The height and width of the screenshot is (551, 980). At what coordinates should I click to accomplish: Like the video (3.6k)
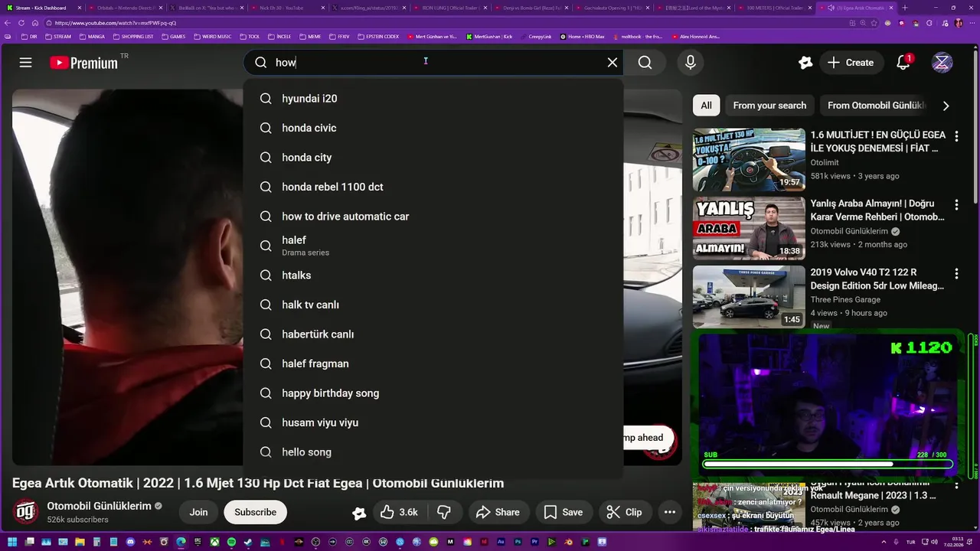pos(400,512)
